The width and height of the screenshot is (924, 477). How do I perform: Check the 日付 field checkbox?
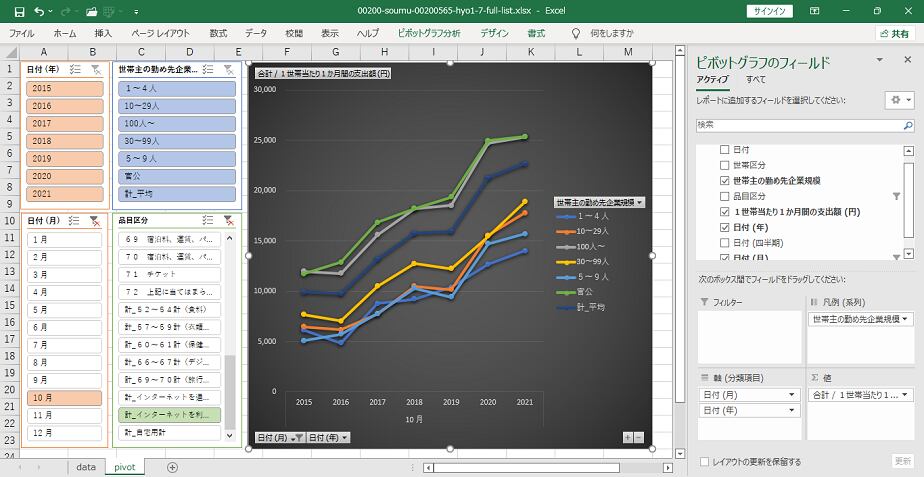(x=725, y=150)
